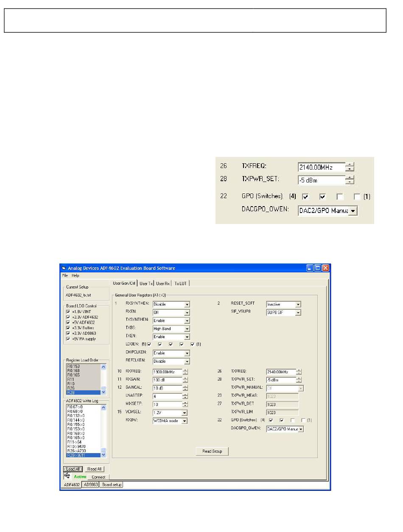Open RXBW WCDMA mode dropdown
Screen dimensions: 403x532
coord(185,421)
